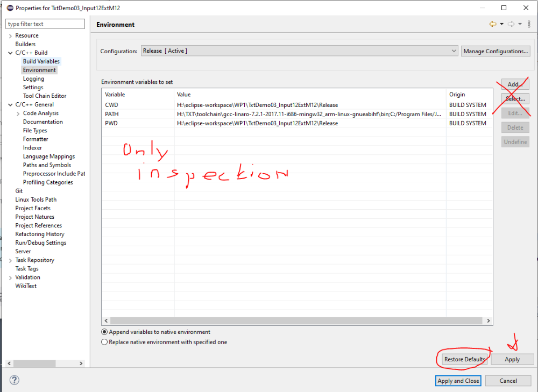This screenshot has height=392, width=538.
Task: Select Replace native environment with specified one
Action: tap(104, 342)
